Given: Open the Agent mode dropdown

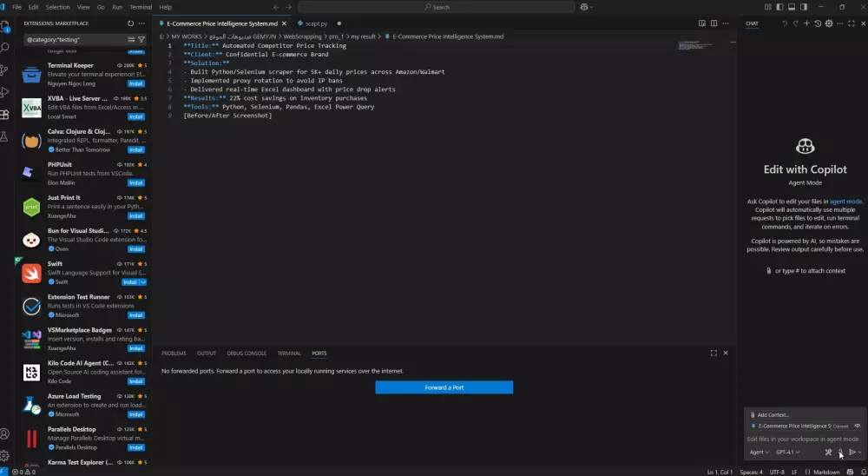Looking at the screenshot, I should (x=759, y=453).
